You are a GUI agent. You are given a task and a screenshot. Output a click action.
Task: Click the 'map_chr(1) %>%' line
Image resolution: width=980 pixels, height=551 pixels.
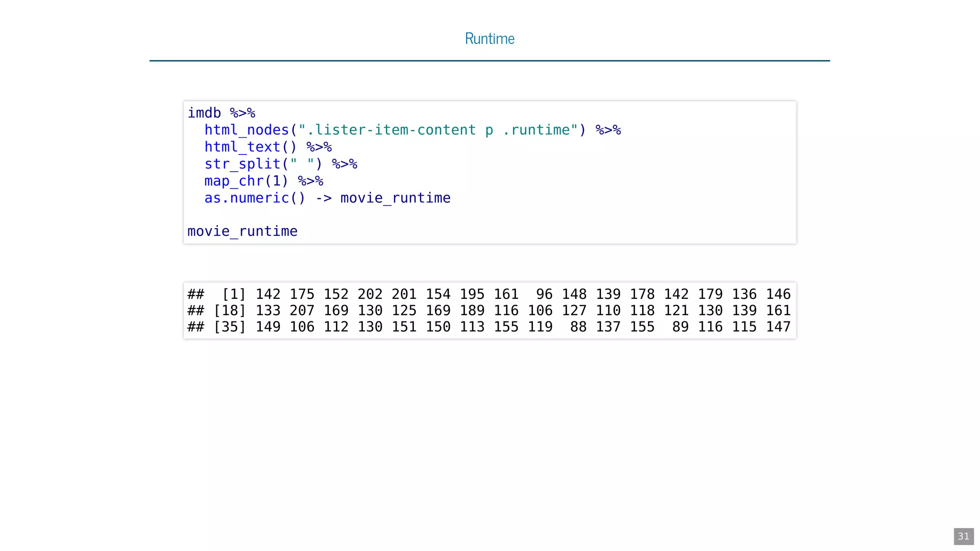point(264,181)
